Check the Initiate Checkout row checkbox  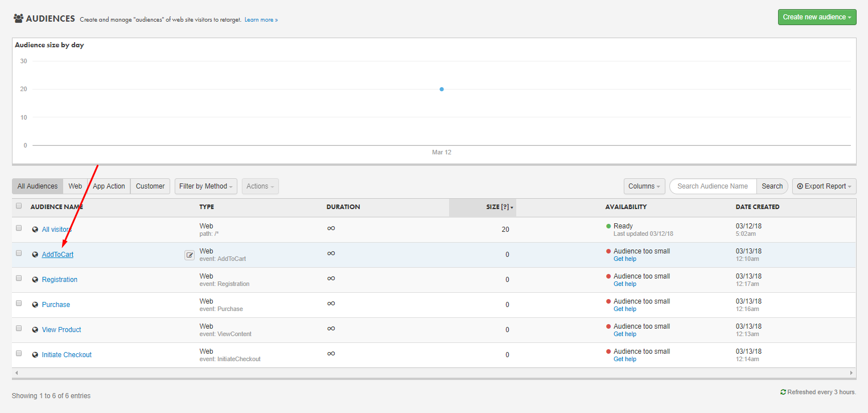19,353
